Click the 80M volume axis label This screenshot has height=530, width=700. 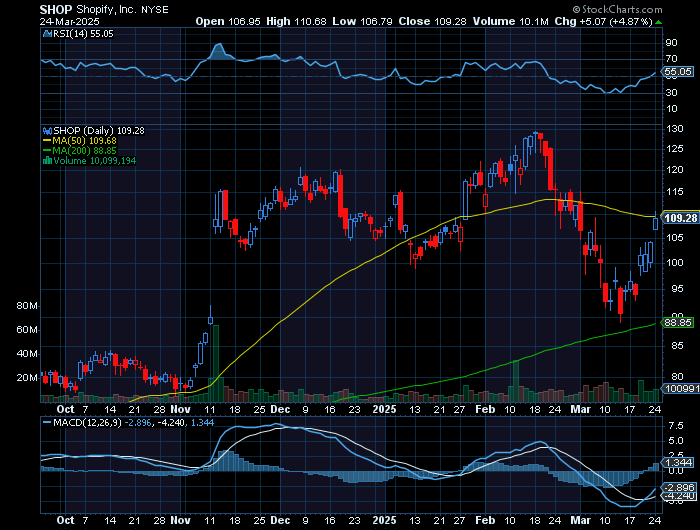point(27,306)
